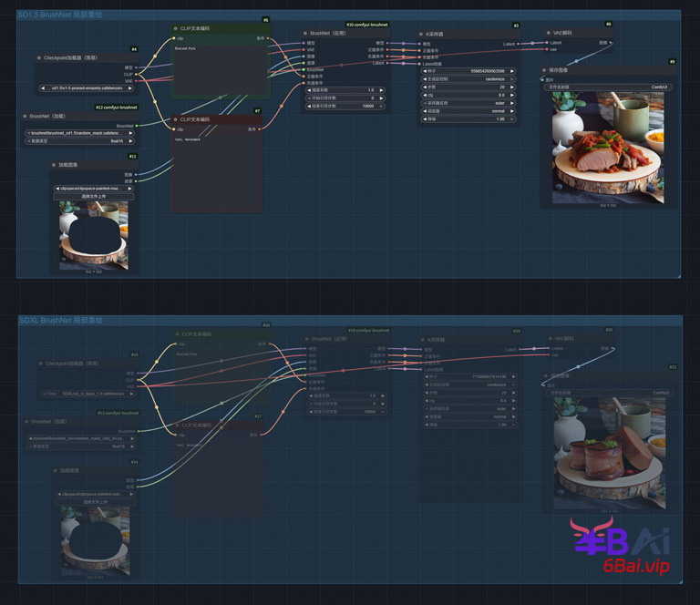The height and width of the screenshot is (605, 700).
Task: Decrease 步数 steps with left arrow
Action: point(425,87)
